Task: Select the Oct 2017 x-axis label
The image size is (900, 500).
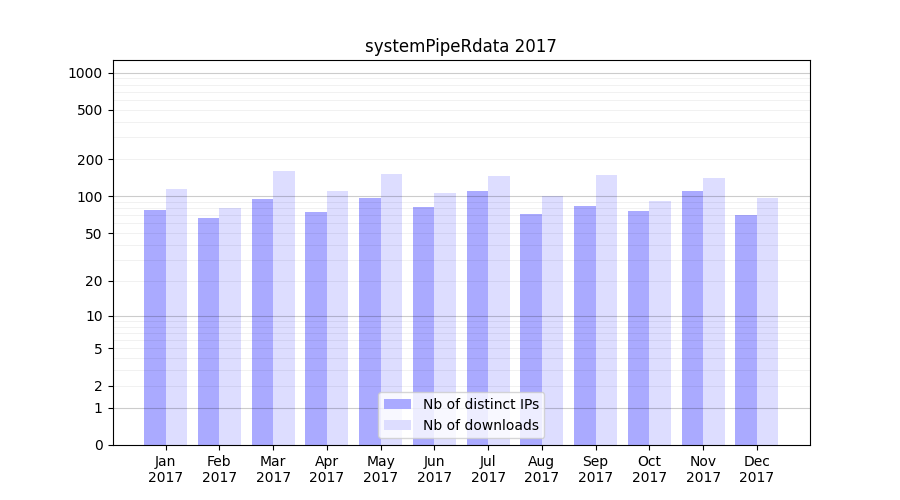Action: click(x=649, y=469)
